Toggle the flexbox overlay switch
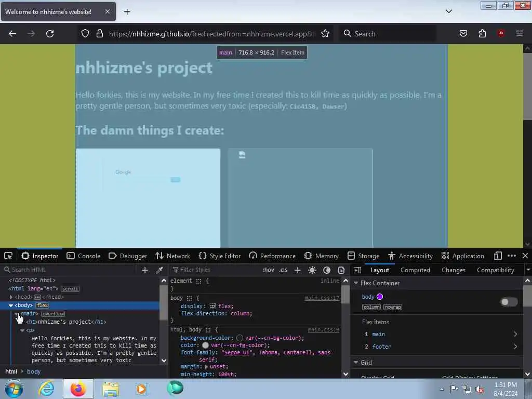This screenshot has height=399, width=532. (509, 302)
